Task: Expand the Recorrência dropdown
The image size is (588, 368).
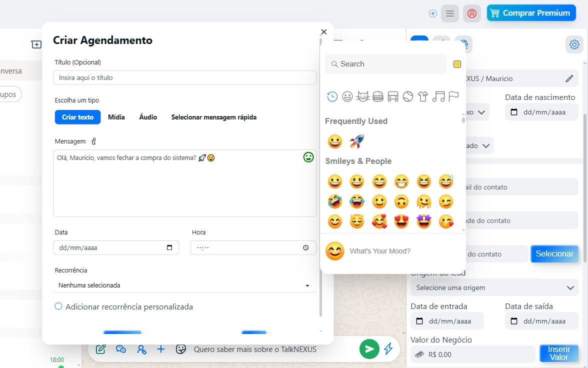Action: click(x=184, y=285)
